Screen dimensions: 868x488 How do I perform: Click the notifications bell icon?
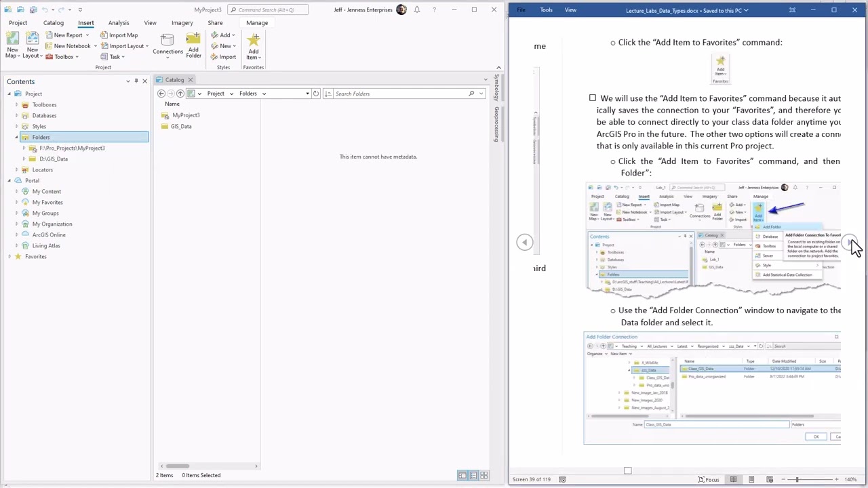click(417, 9)
